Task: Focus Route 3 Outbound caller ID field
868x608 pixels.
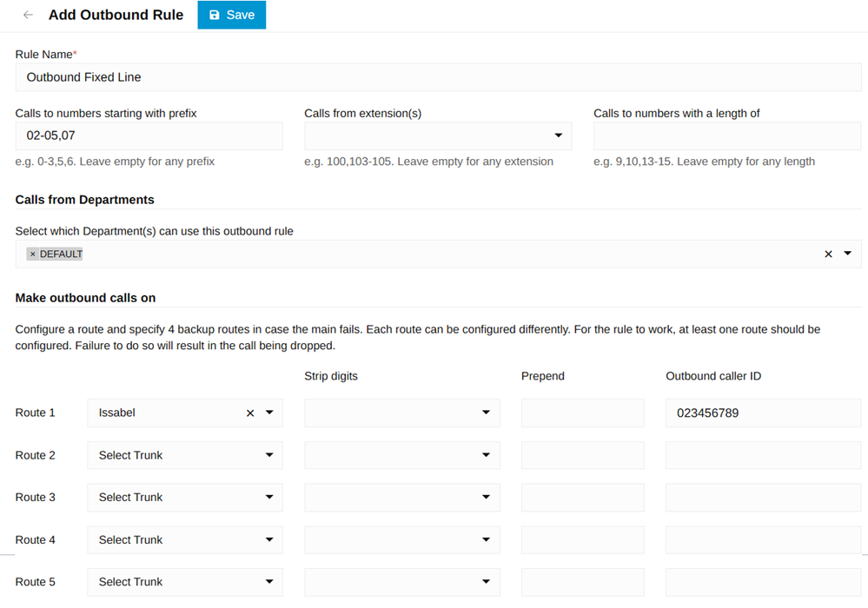Action: pos(764,498)
